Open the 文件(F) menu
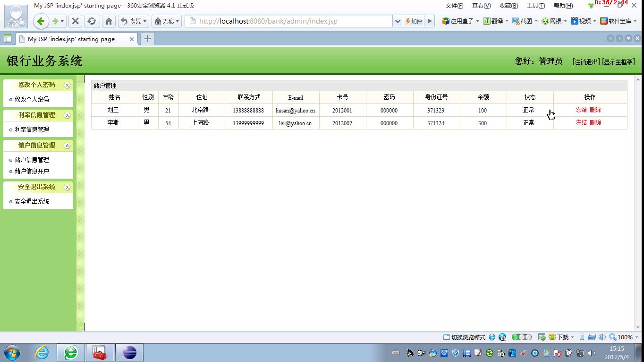644x362 pixels. (x=454, y=6)
